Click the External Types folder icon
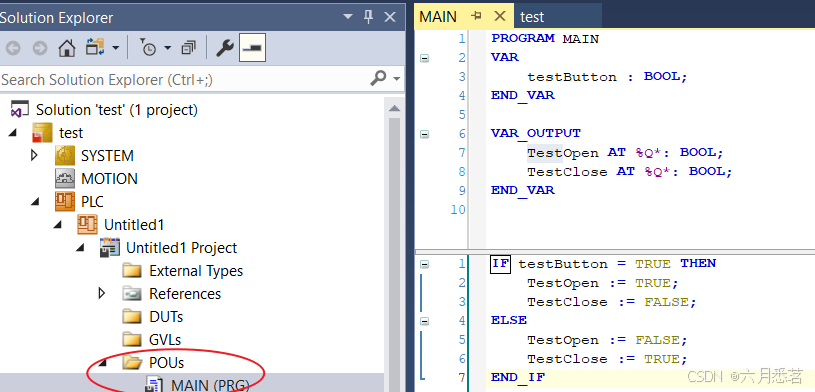 point(133,271)
